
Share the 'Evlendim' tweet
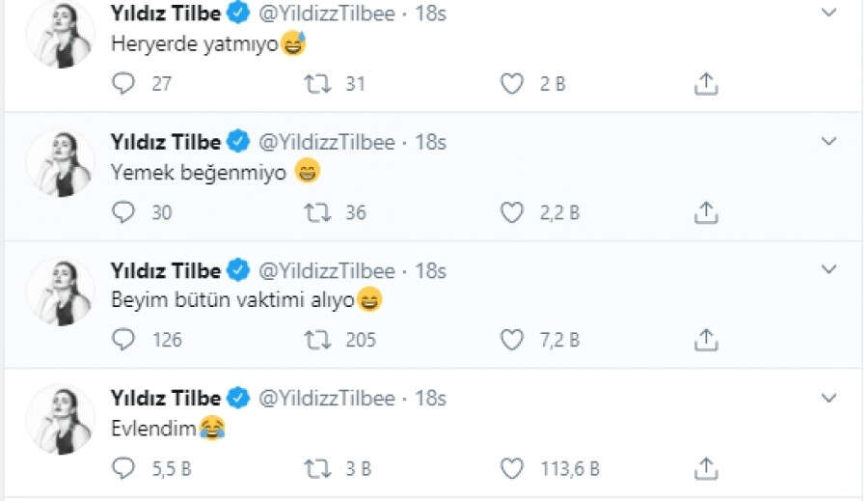[x=706, y=469]
